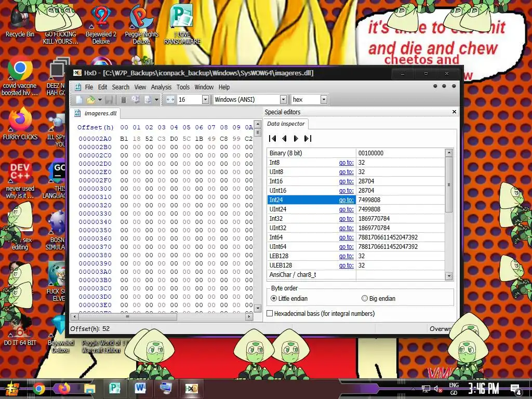This screenshot has height=399, width=532.
Task: Open dropdown arrow next to Open icon
Action: coord(100,100)
